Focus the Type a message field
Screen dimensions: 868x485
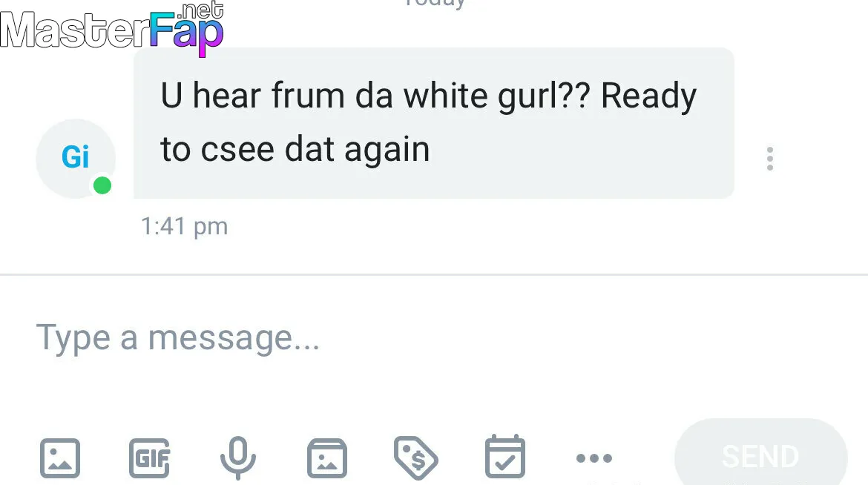point(434,337)
